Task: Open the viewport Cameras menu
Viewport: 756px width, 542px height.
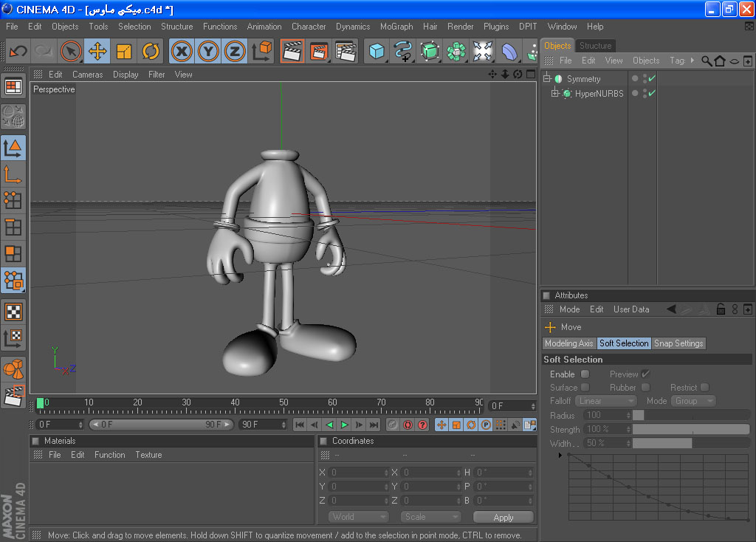Action: (x=87, y=75)
